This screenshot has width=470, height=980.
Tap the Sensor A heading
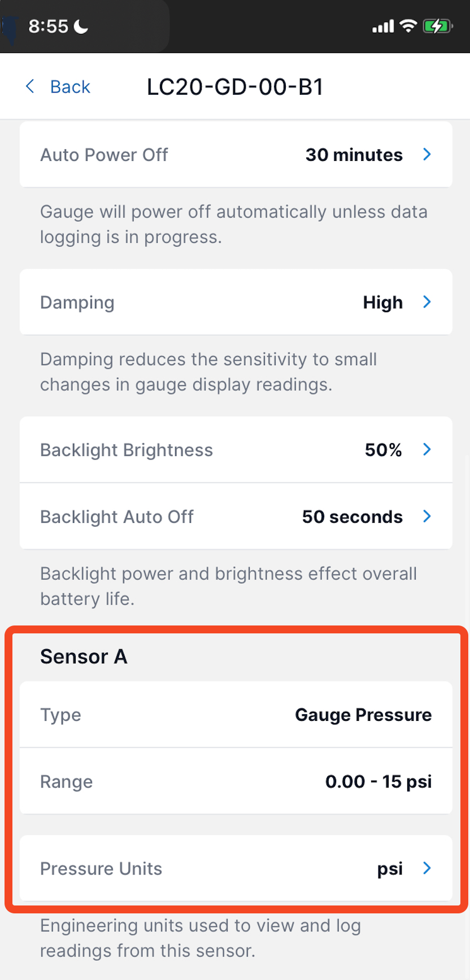84,657
